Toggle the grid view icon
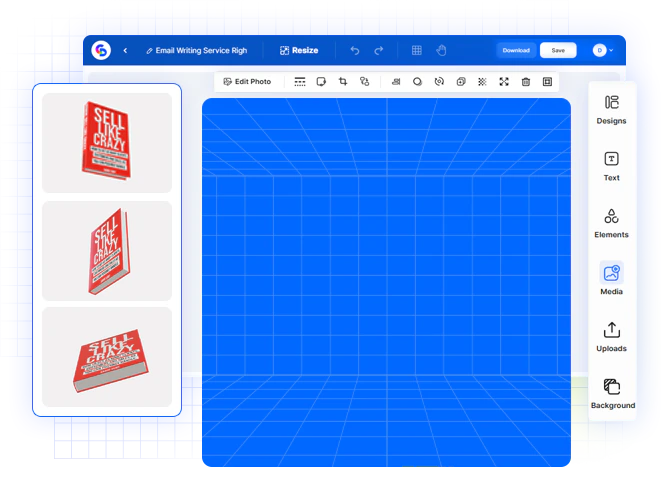661x490 pixels. pos(416,51)
